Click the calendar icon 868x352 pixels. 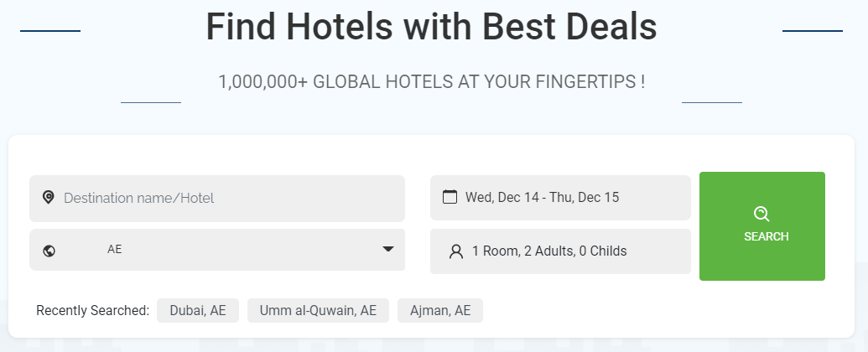(x=450, y=198)
